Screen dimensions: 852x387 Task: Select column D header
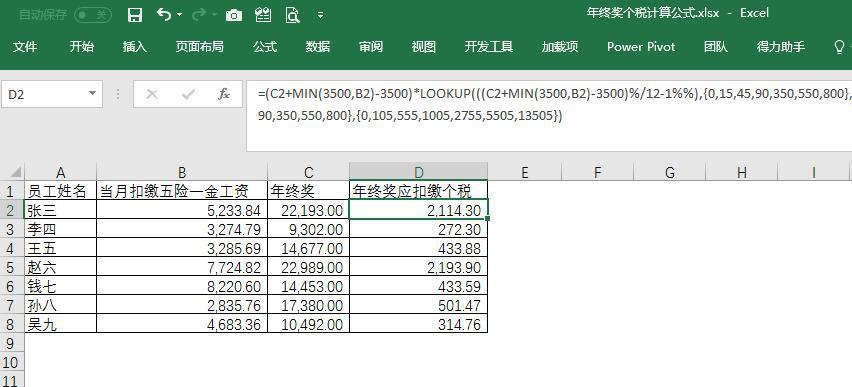coord(418,172)
